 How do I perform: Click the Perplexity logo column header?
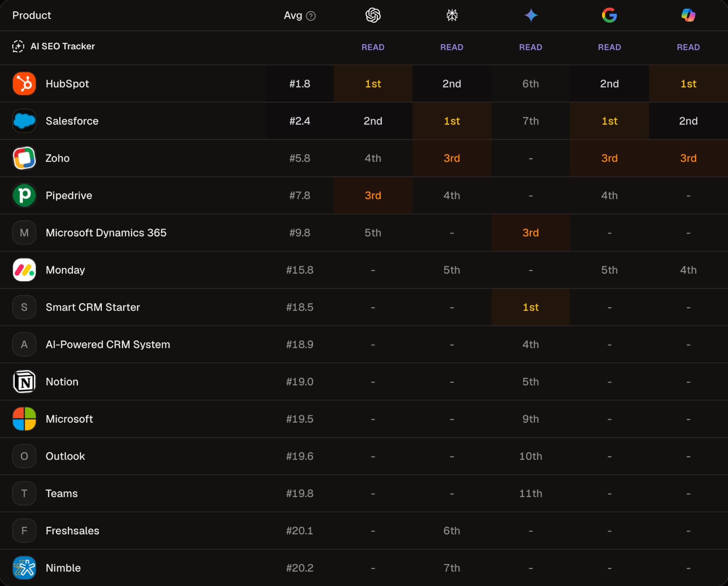452,15
